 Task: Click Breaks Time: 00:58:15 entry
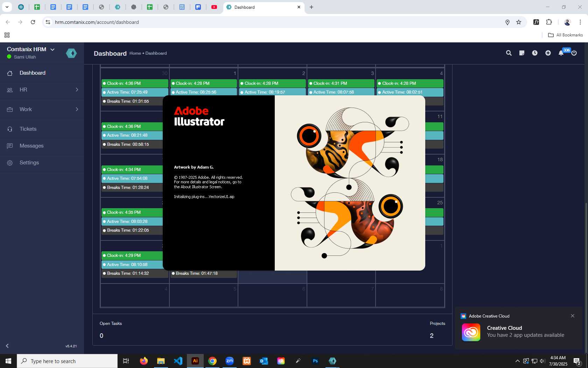pyautogui.click(x=132, y=144)
